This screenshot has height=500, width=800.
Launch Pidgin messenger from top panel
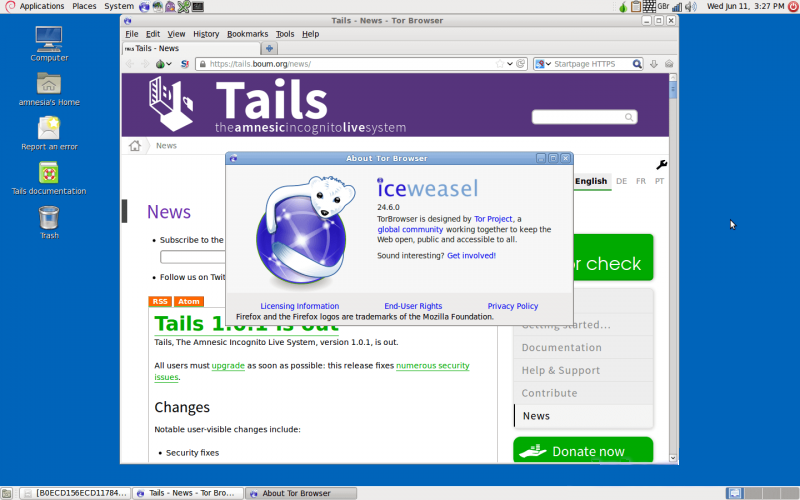170,7
